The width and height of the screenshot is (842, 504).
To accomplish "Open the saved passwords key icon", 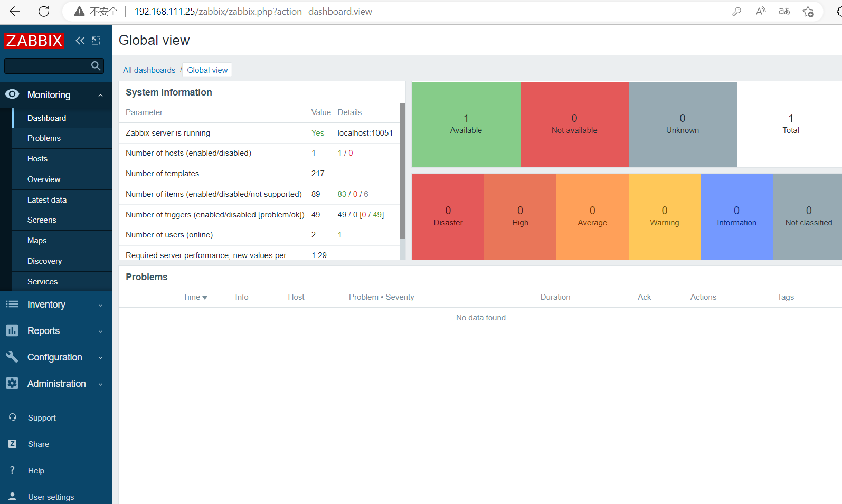I will 736,11.
